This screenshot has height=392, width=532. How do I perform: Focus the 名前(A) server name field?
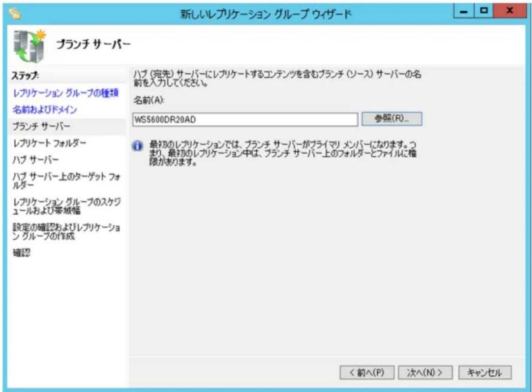coord(245,119)
